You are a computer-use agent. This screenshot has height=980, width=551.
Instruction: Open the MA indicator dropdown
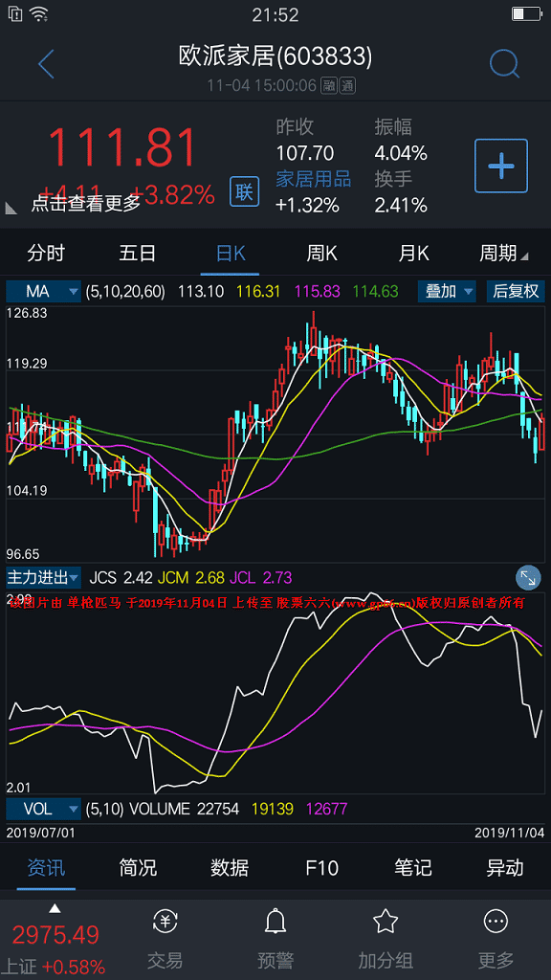pyautogui.click(x=44, y=291)
